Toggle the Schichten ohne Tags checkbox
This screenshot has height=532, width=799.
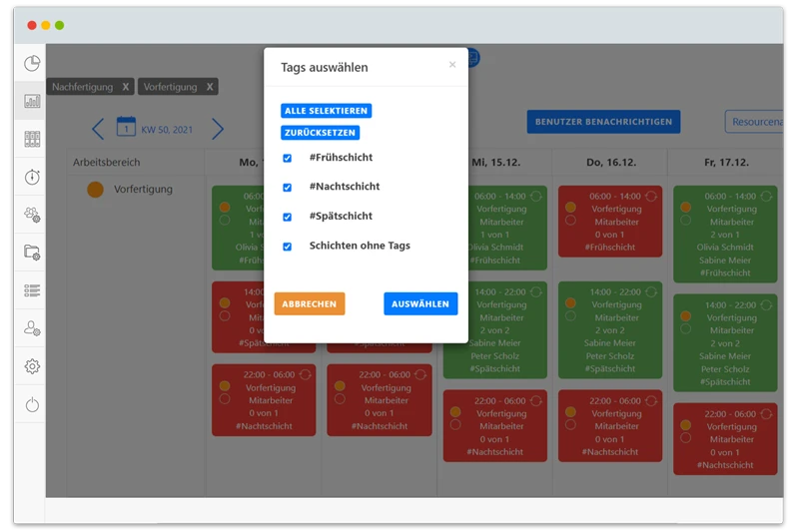pyautogui.click(x=288, y=247)
